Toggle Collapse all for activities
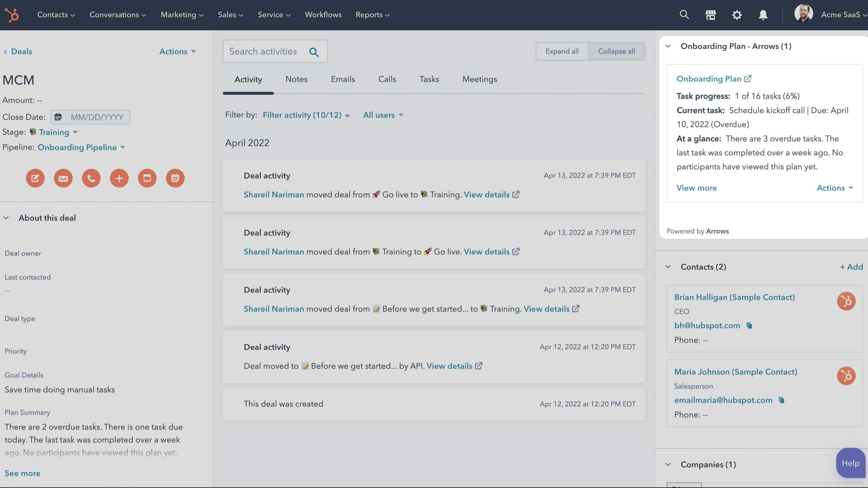 point(616,51)
